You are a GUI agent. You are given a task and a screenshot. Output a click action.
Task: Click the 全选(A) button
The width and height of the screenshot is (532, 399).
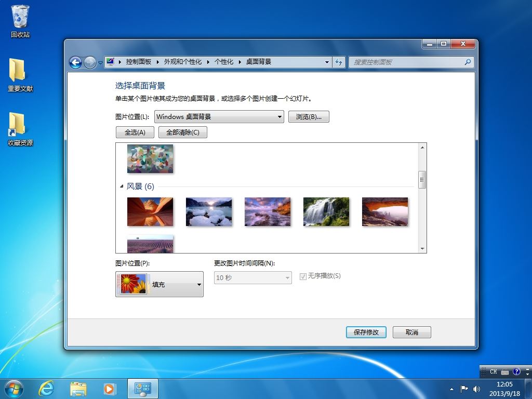click(135, 132)
